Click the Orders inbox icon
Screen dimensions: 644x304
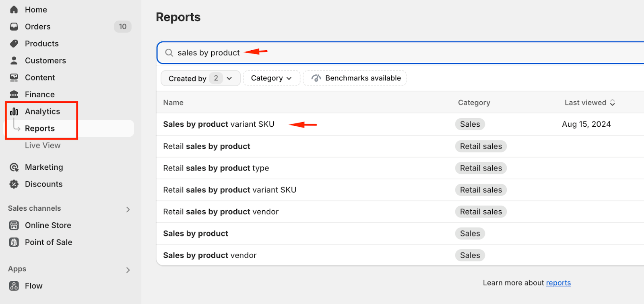point(14,27)
